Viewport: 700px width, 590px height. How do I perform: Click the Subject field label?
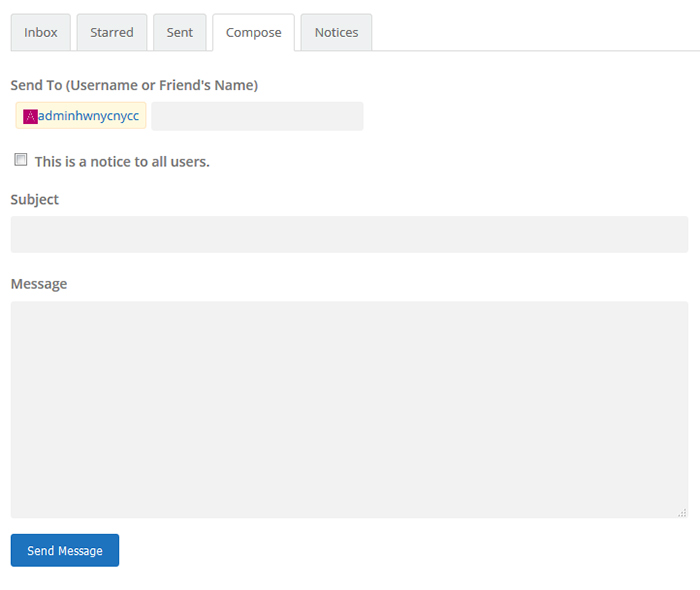click(35, 199)
